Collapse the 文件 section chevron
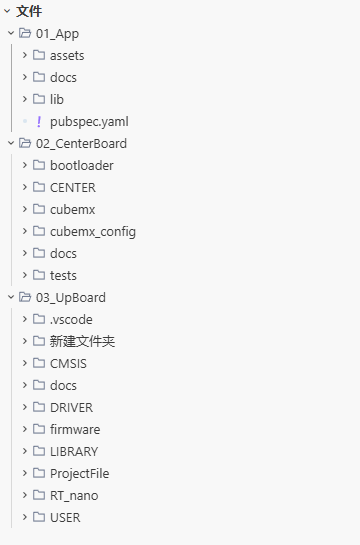 pos(7,11)
